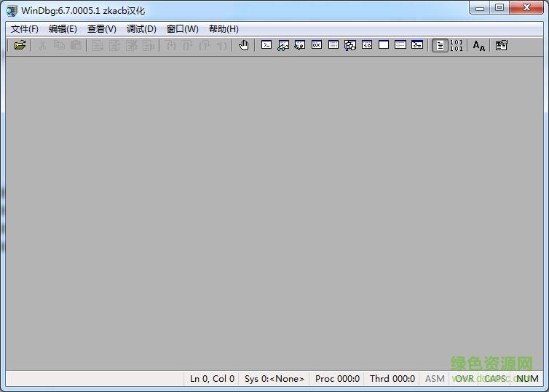
Task: Click the 'Ln 0, Col 0' status field
Action: click(212, 379)
